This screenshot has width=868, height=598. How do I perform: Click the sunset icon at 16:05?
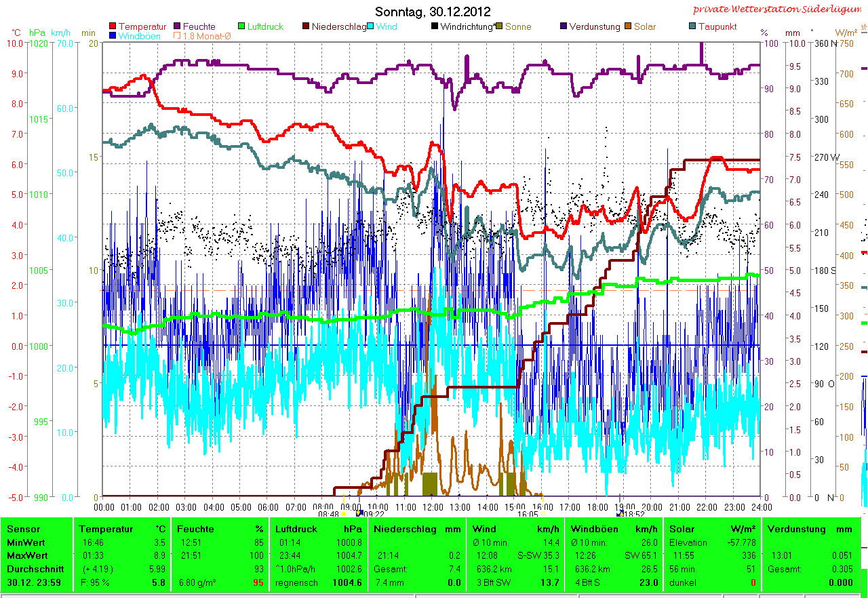point(542,514)
